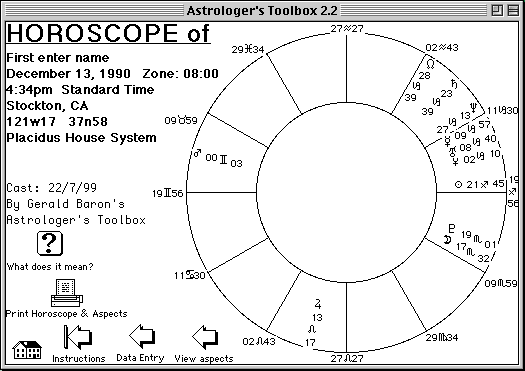This screenshot has width=525, height=371.
Task: Open View aspects arrow icon
Action: click(x=205, y=337)
